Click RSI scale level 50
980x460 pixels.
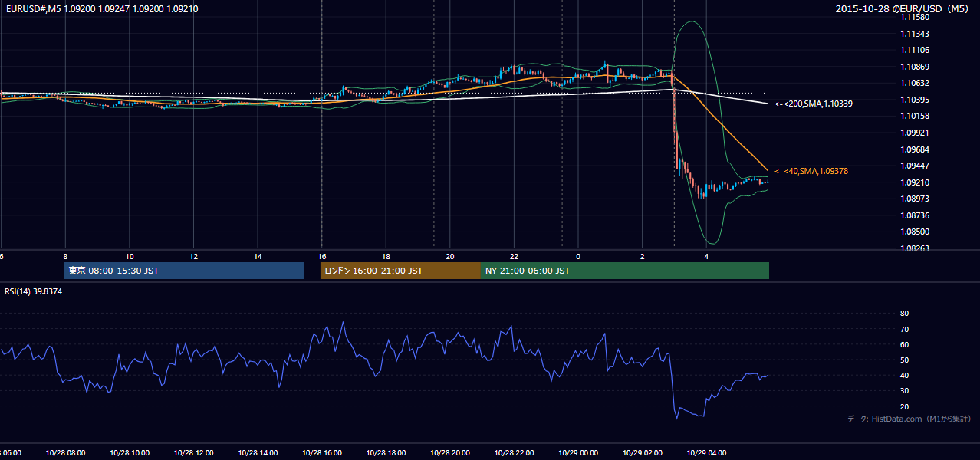[x=904, y=360]
